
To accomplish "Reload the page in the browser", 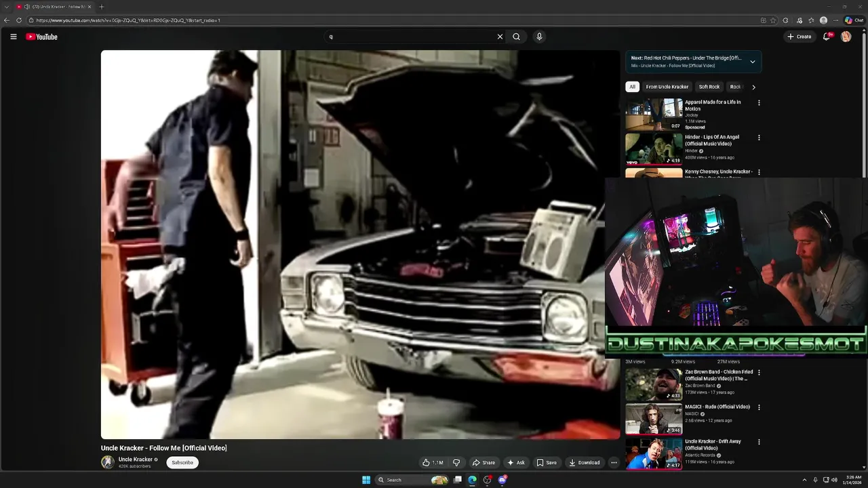I will pyautogui.click(x=20, y=20).
